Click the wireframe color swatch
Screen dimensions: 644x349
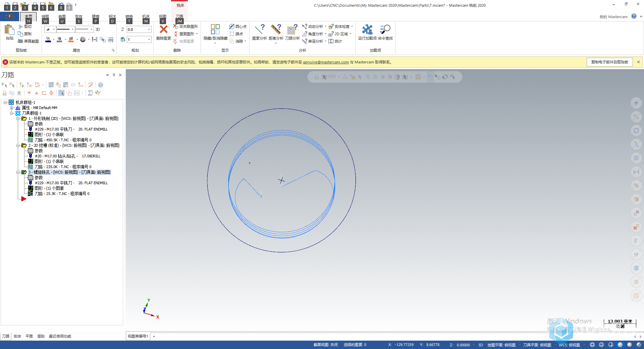(x=48, y=40)
